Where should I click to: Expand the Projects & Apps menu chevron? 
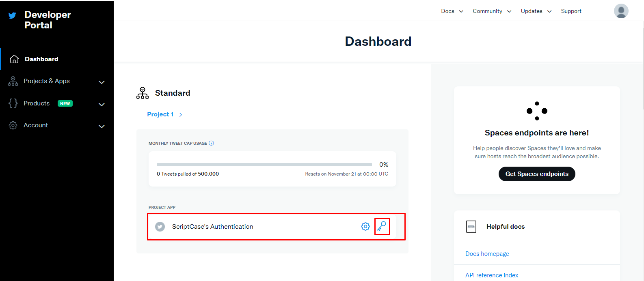[x=102, y=82]
